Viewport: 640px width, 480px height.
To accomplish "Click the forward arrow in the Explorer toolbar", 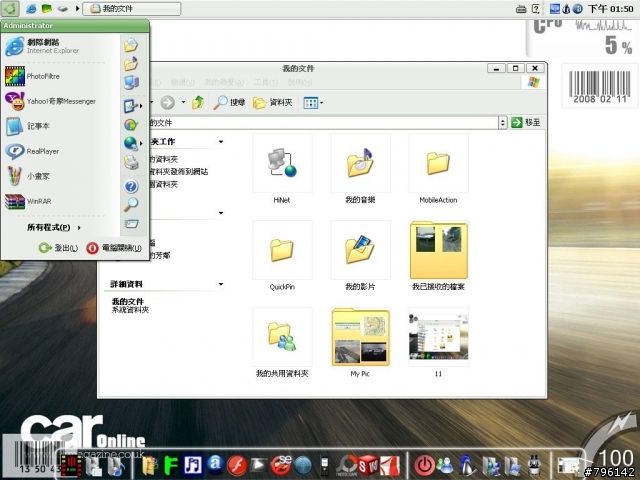I will click(x=167, y=102).
